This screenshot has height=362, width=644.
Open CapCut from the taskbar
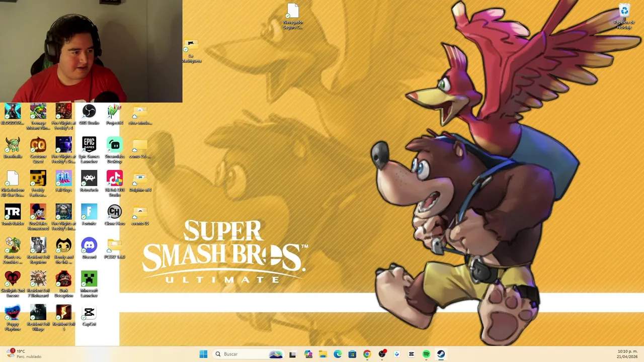(412, 354)
